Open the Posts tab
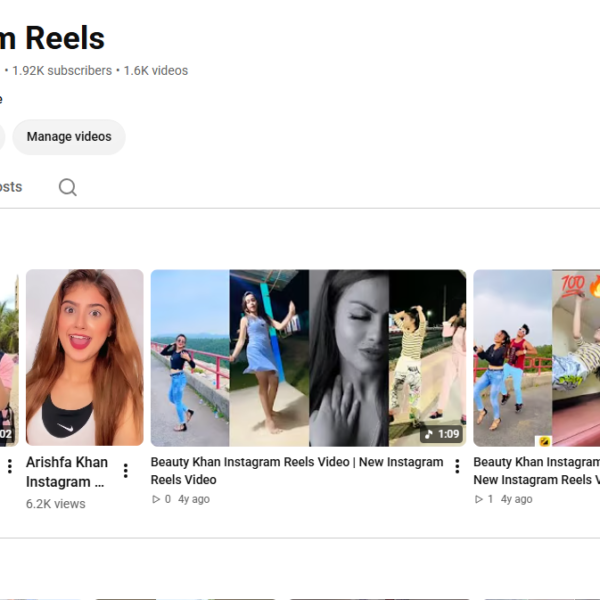Screen dimensions: 600x600 (11, 187)
